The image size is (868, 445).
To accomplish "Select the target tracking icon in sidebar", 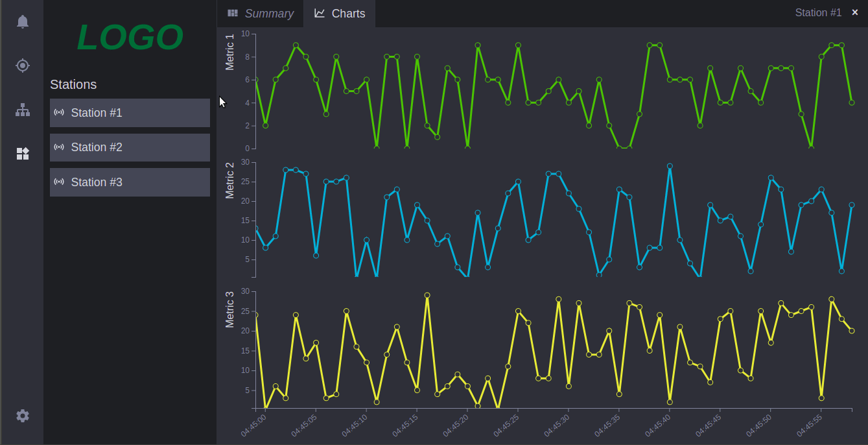I will [23, 66].
